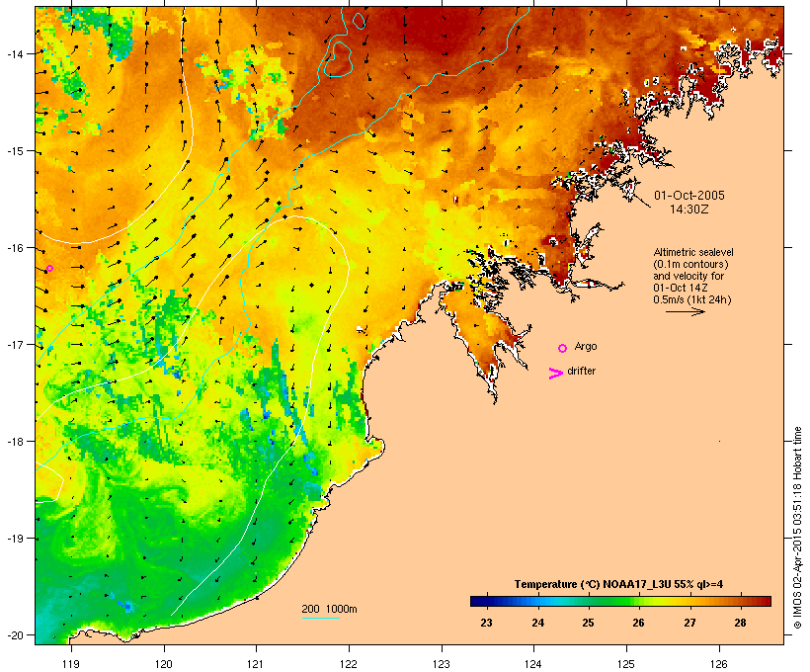Click the color bar label '27'
The width and height of the screenshot is (810, 672).
click(689, 623)
